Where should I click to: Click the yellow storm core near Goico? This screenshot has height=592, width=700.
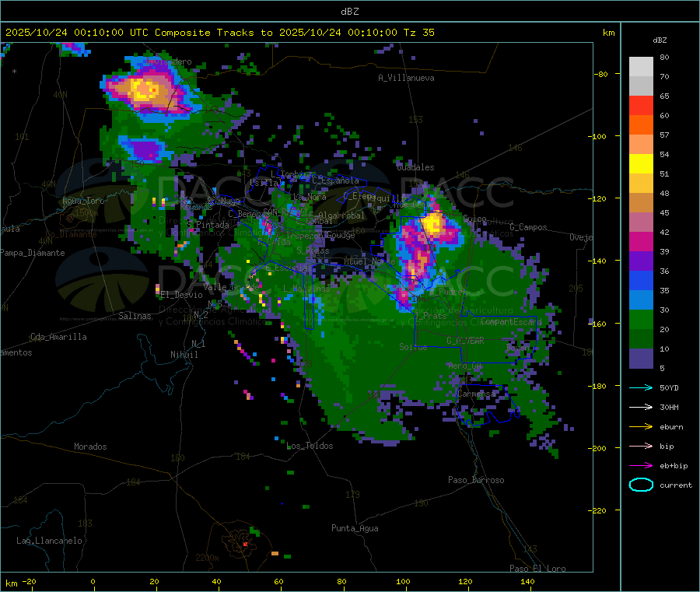[432, 222]
